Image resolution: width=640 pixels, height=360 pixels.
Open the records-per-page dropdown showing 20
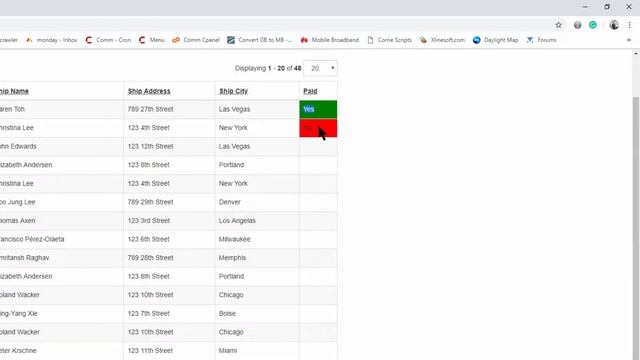pyautogui.click(x=320, y=68)
